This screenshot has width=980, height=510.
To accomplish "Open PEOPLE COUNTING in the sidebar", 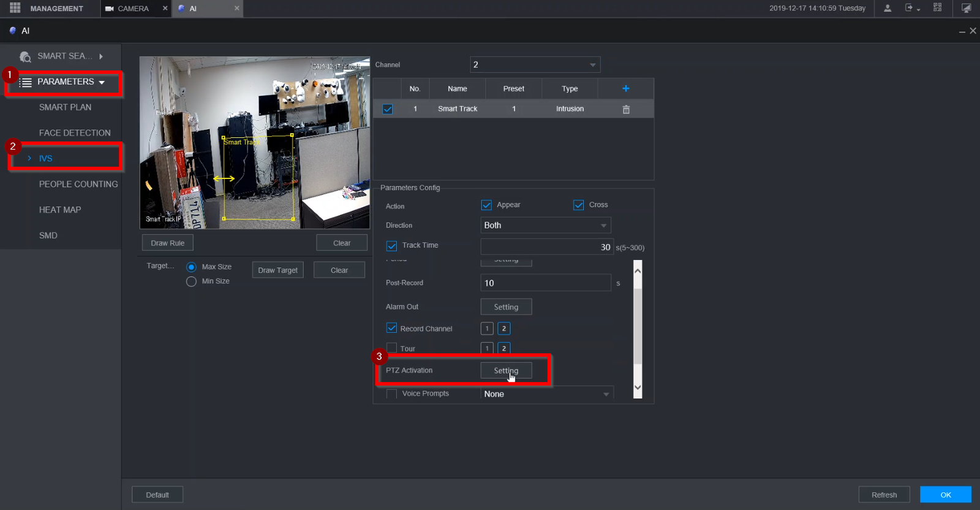I will (78, 184).
